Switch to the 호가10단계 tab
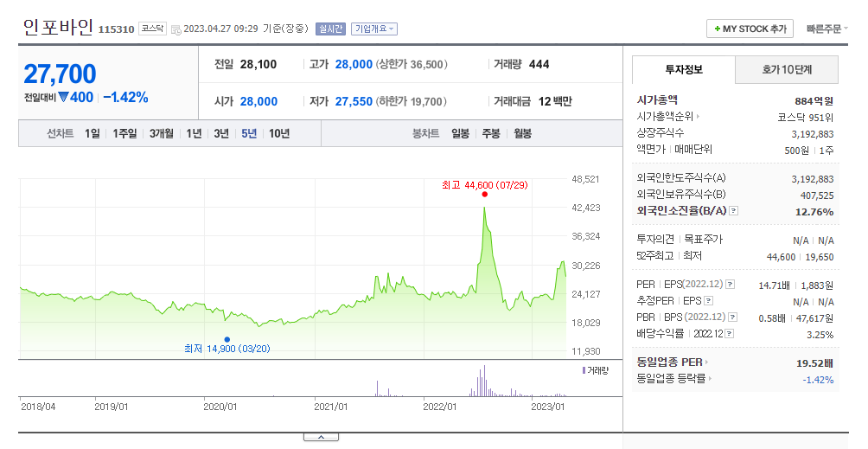868x449 pixels. coord(787,70)
